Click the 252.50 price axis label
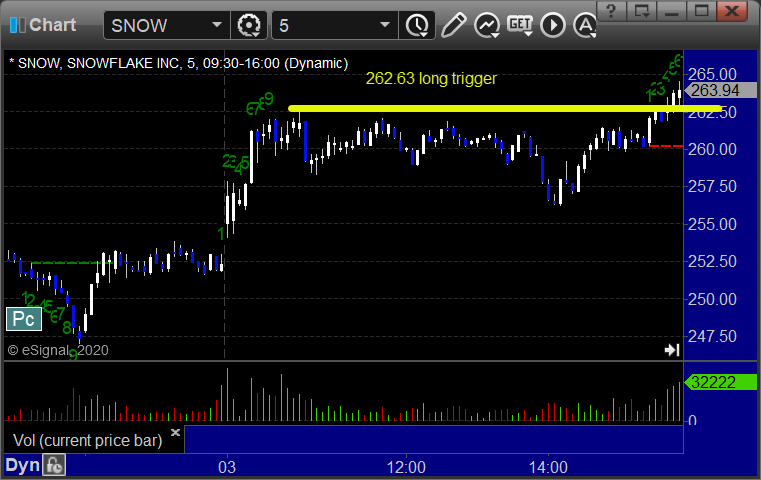761x480 pixels. 712,261
